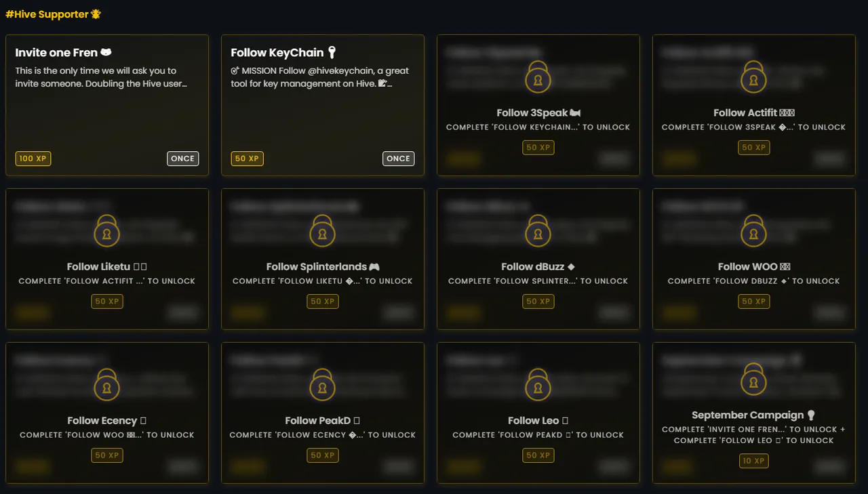The width and height of the screenshot is (868, 494).
Task: Click the lock icon on September Campaign card
Action: 753,379
